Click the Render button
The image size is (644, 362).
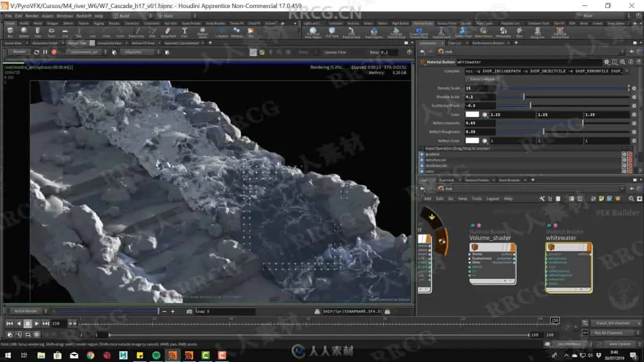19,52
